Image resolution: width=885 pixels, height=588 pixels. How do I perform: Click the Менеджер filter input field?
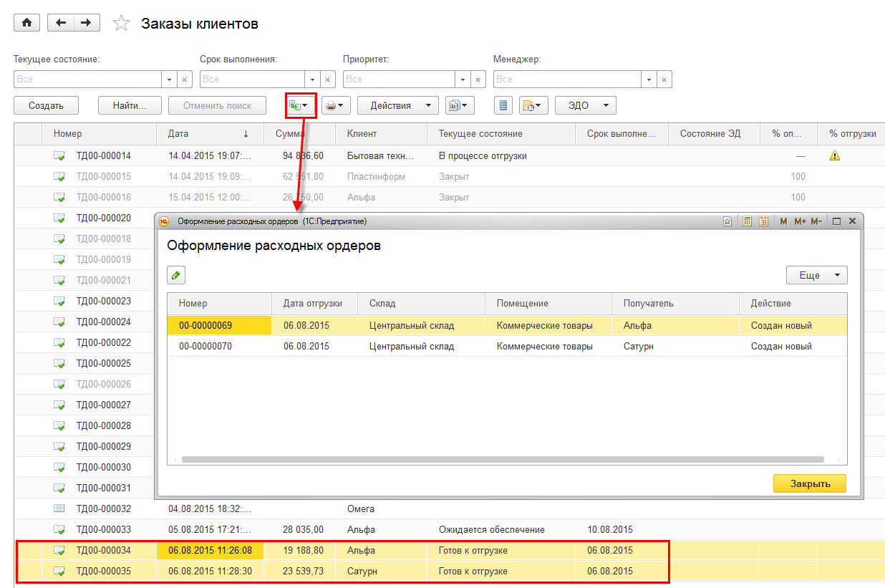coord(568,79)
